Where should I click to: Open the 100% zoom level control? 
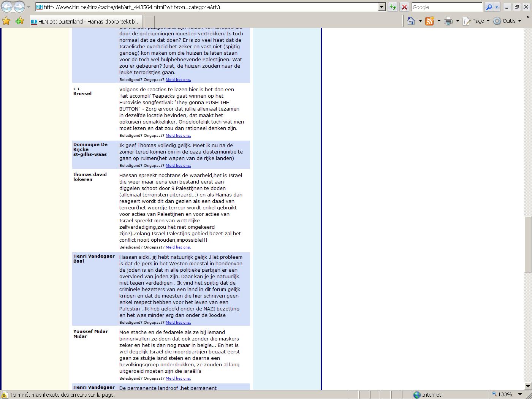point(502,395)
